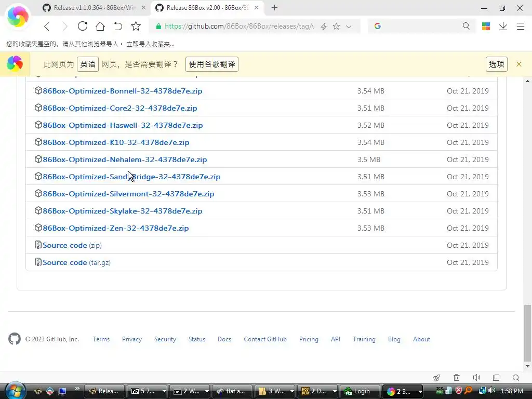532x399 pixels.
Task: Open the Training footer link
Action: (364, 339)
